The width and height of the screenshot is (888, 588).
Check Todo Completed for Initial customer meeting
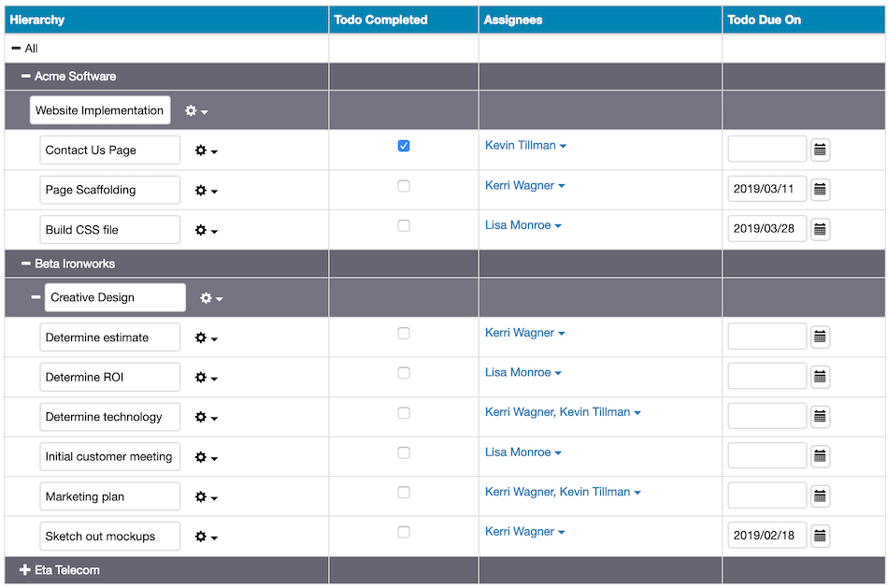click(404, 452)
